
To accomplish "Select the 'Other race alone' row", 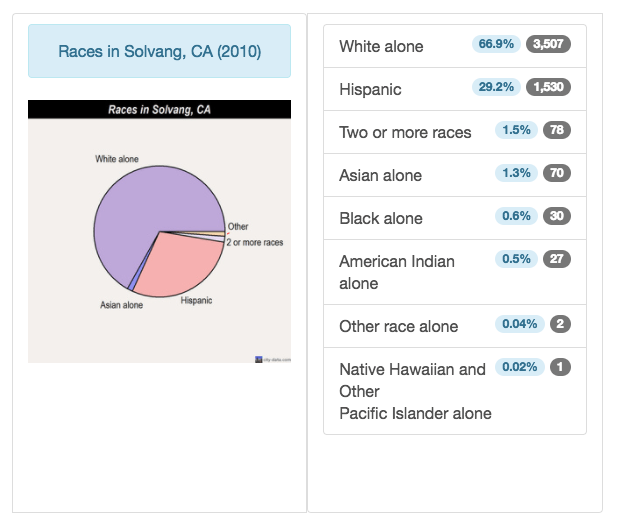I will (x=398, y=326).
